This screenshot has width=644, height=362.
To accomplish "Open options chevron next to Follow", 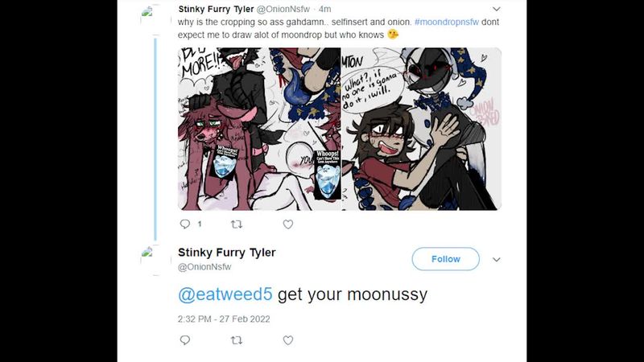I will (x=496, y=259).
